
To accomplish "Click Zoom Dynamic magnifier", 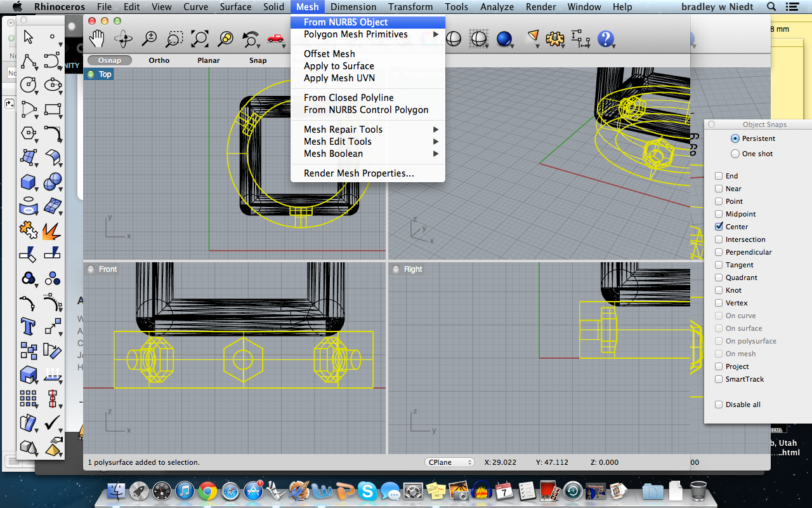I will click(149, 39).
